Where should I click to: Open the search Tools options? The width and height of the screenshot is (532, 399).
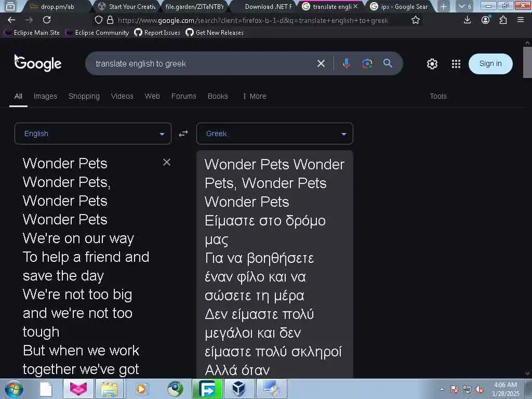click(x=438, y=96)
